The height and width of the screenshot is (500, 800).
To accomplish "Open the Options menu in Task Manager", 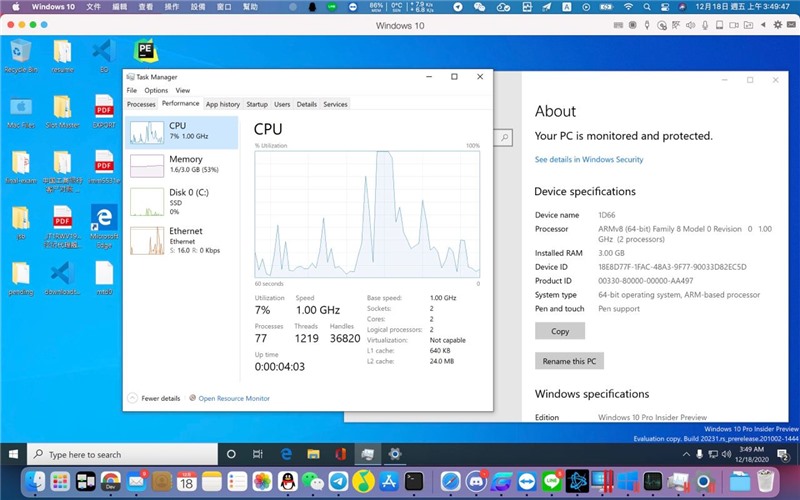I will point(156,91).
